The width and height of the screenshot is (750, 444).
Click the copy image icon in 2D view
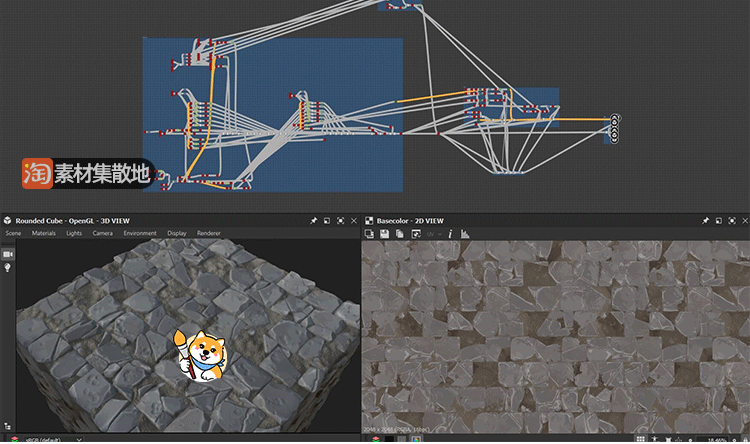pos(400,233)
